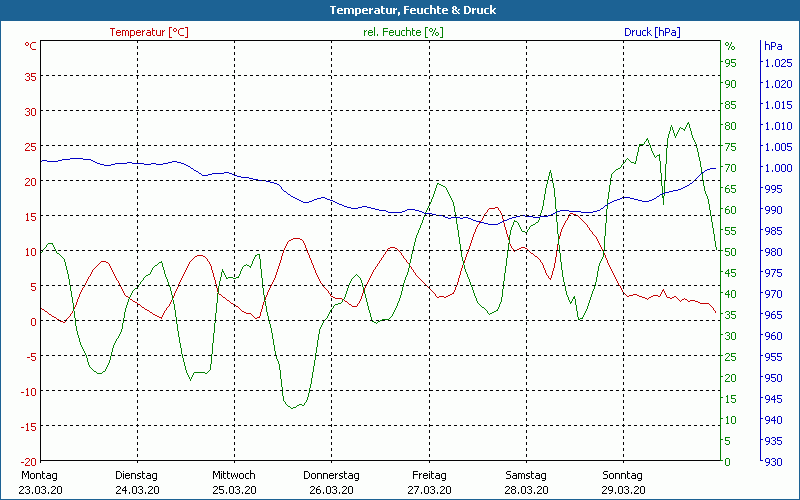Viewport: 800px width, 500px height.
Task: Select the 1.025 value on pressure axis
Action: click(777, 63)
